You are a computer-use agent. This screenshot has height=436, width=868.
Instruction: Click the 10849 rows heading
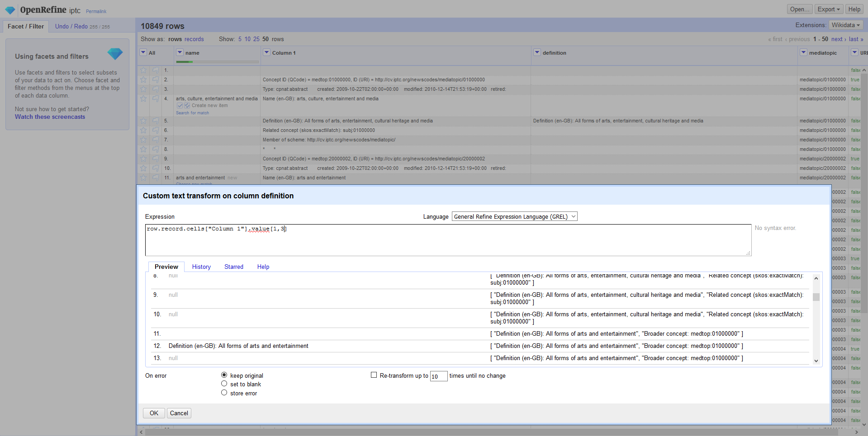pyautogui.click(x=162, y=26)
